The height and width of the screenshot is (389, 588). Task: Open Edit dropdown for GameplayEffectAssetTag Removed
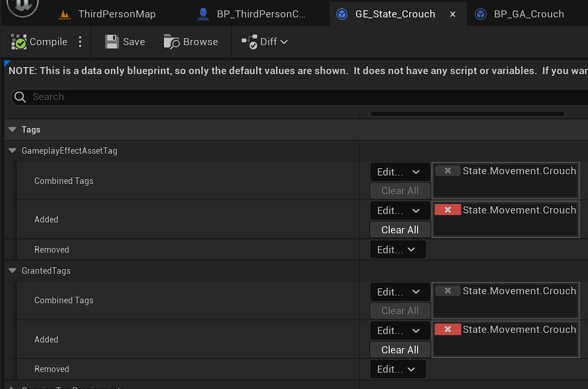point(398,250)
